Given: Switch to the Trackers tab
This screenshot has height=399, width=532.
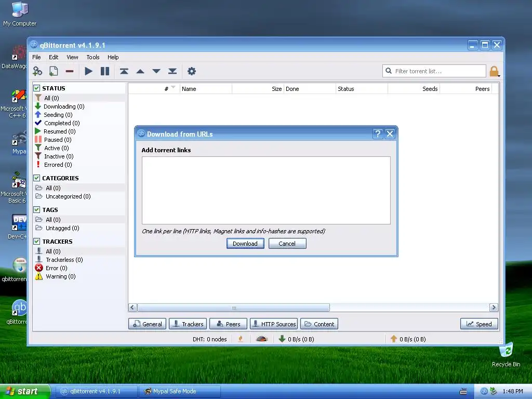Looking at the screenshot, I should click(x=188, y=324).
